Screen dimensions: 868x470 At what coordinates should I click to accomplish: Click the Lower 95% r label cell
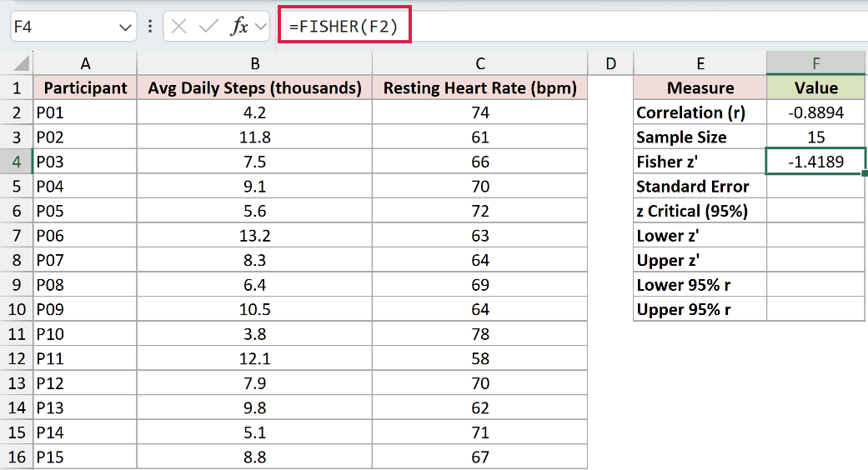700,285
